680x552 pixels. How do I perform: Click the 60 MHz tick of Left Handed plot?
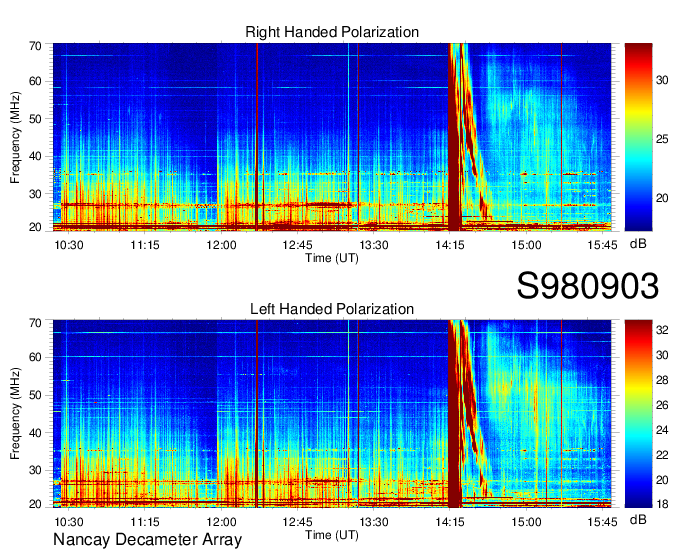(x=35, y=357)
